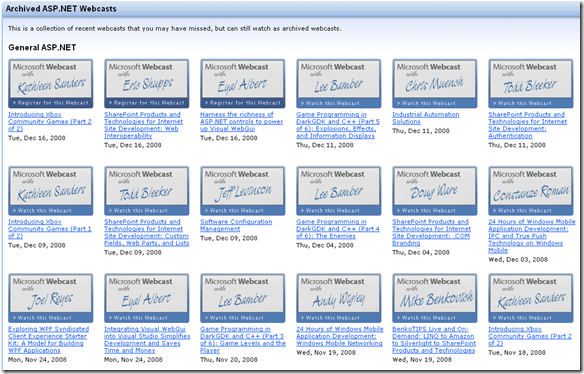Open the Mike Benkovich webcast thumbnail
The height and width of the screenshot is (374, 584).
click(435, 298)
